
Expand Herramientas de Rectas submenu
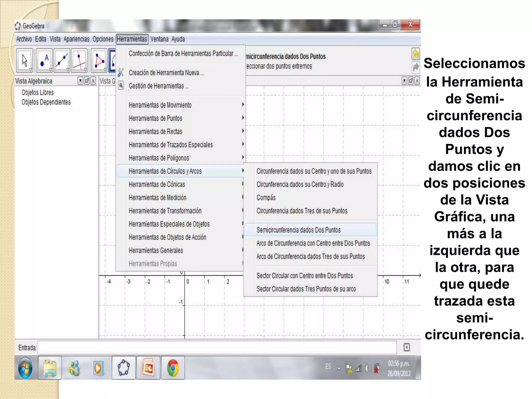[243, 131]
